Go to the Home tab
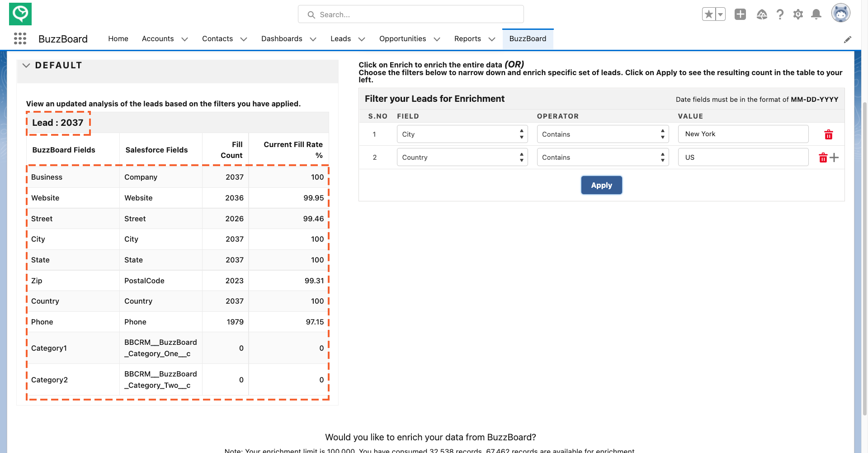The height and width of the screenshot is (453, 868). [118, 39]
